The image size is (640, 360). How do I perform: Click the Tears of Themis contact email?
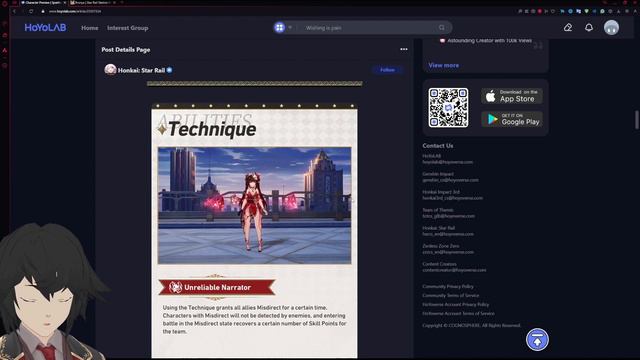point(449,216)
